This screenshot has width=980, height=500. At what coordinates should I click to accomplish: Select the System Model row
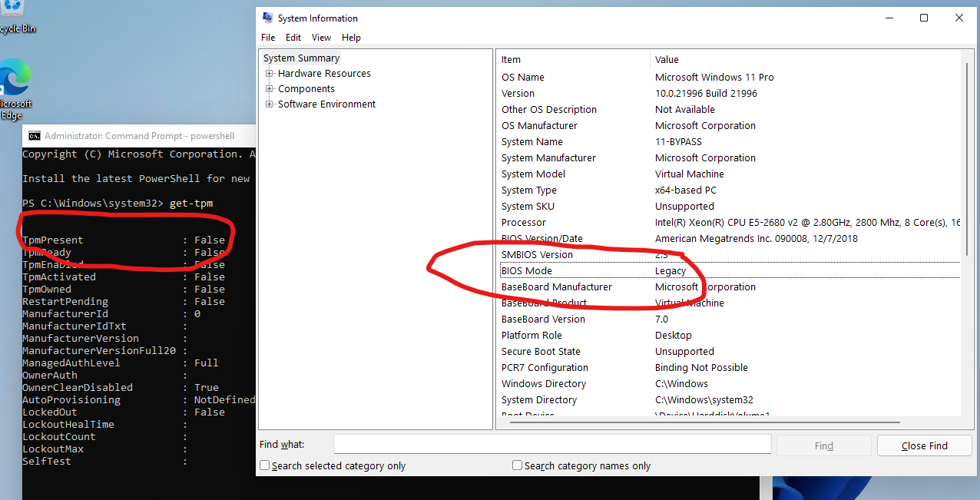point(728,174)
